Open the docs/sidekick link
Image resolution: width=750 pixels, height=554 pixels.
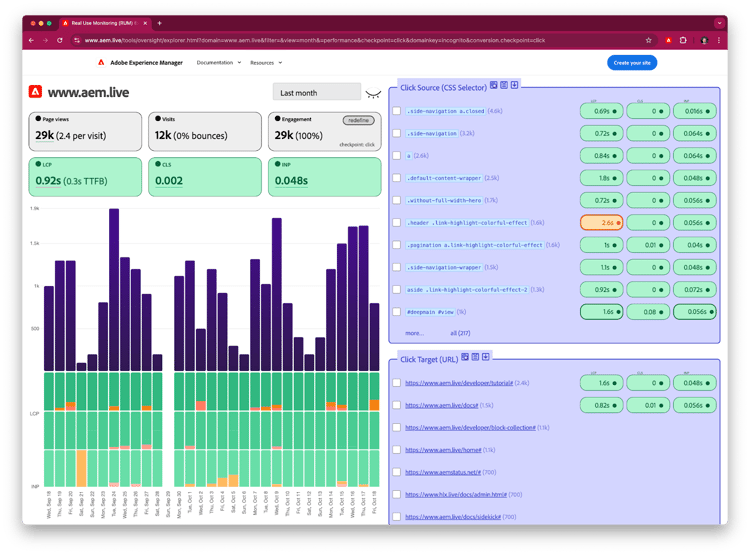click(453, 517)
